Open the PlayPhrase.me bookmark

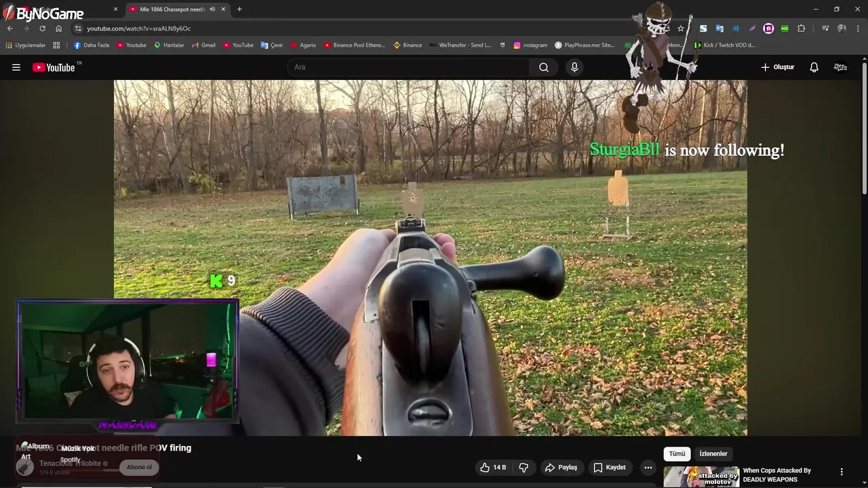(585, 45)
